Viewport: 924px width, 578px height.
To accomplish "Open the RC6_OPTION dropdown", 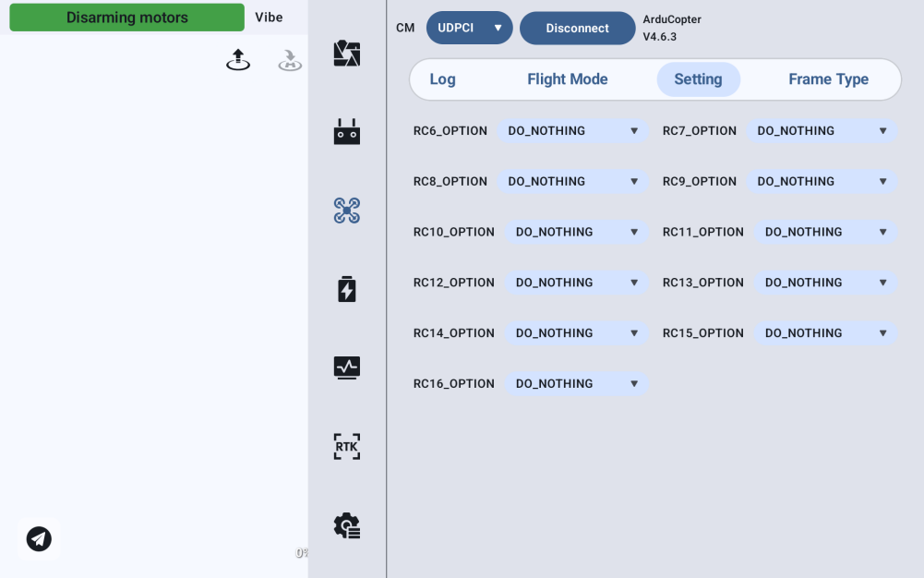I will (572, 131).
